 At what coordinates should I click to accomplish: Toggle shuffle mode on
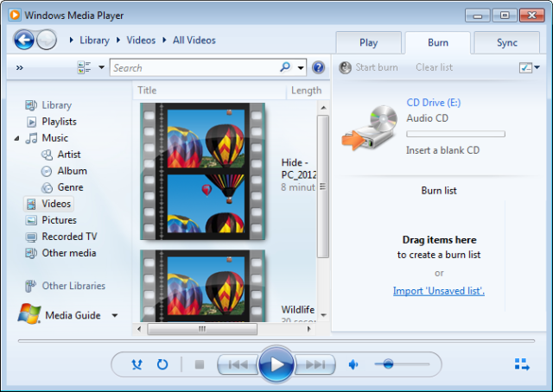pyautogui.click(x=137, y=364)
